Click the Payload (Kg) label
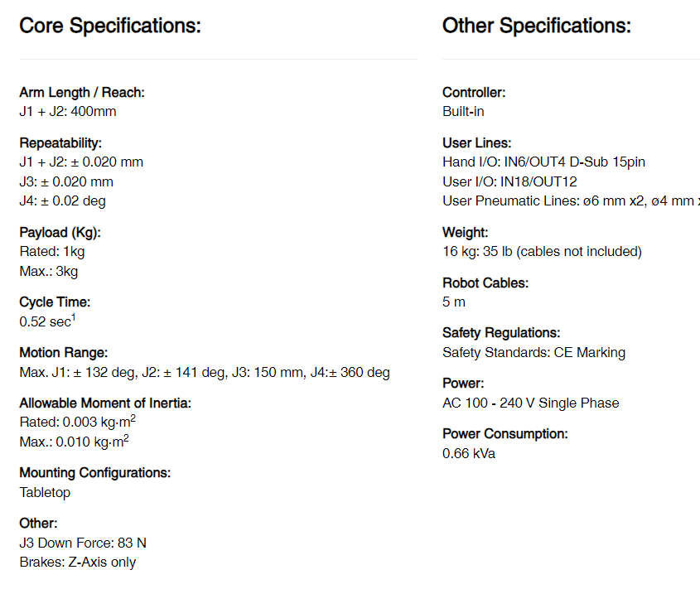Image resolution: width=700 pixels, height=594 pixels. coord(60,233)
